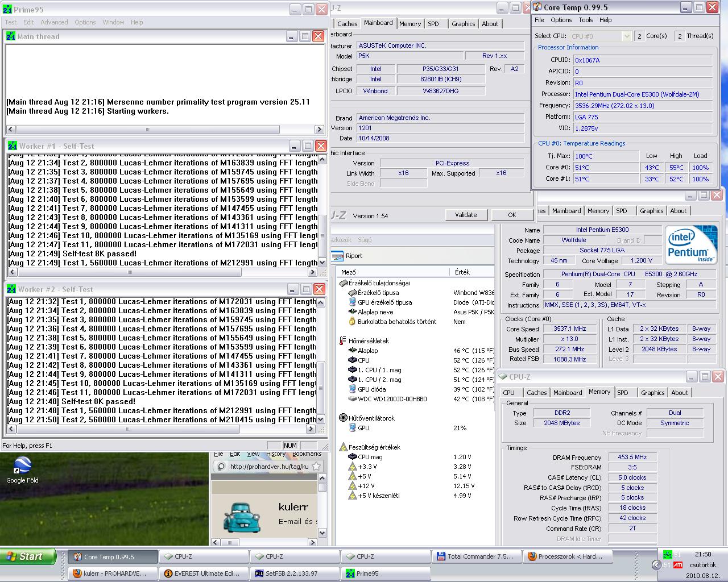Click the Core Temp title bar icon
This screenshot has width=728, height=582.
pyautogui.click(x=537, y=7)
